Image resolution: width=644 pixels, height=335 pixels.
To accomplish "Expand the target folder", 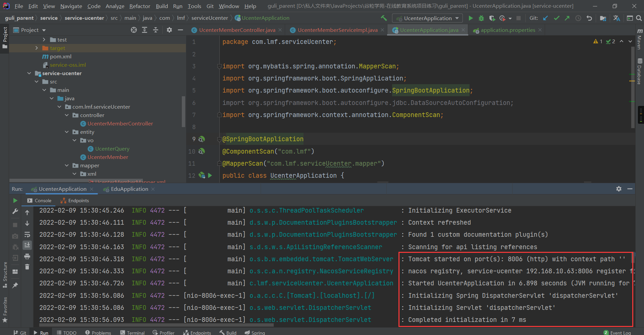I will pyautogui.click(x=37, y=48).
